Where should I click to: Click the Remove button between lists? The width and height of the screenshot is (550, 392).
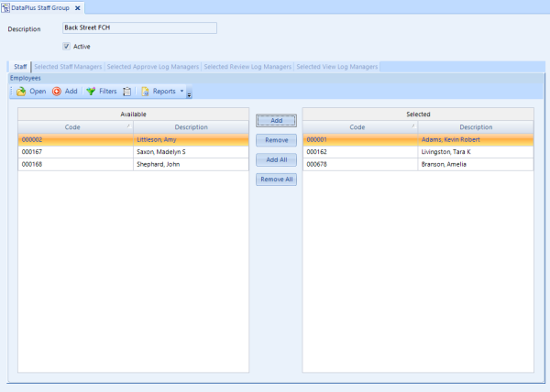pyautogui.click(x=276, y=140)
